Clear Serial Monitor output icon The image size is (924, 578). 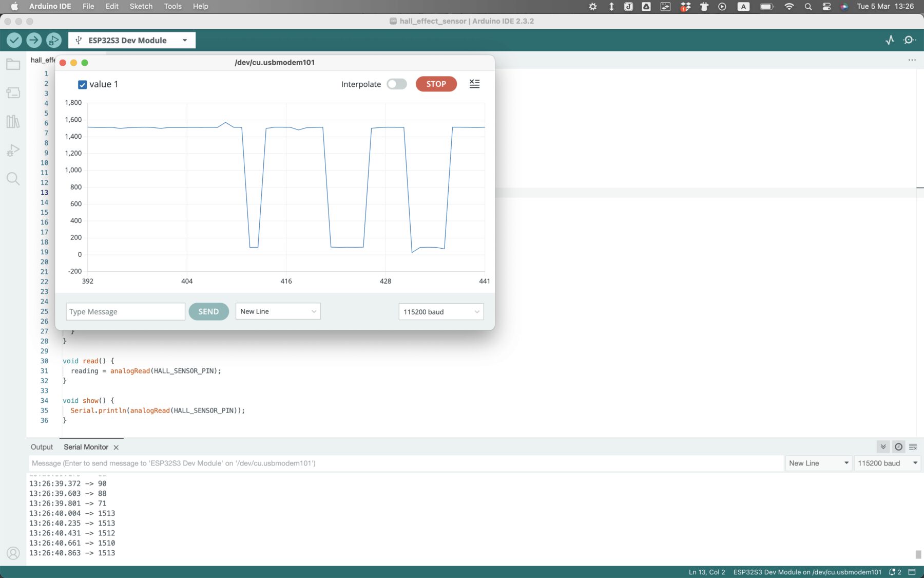pyautogui.click(x=913, y=447)
